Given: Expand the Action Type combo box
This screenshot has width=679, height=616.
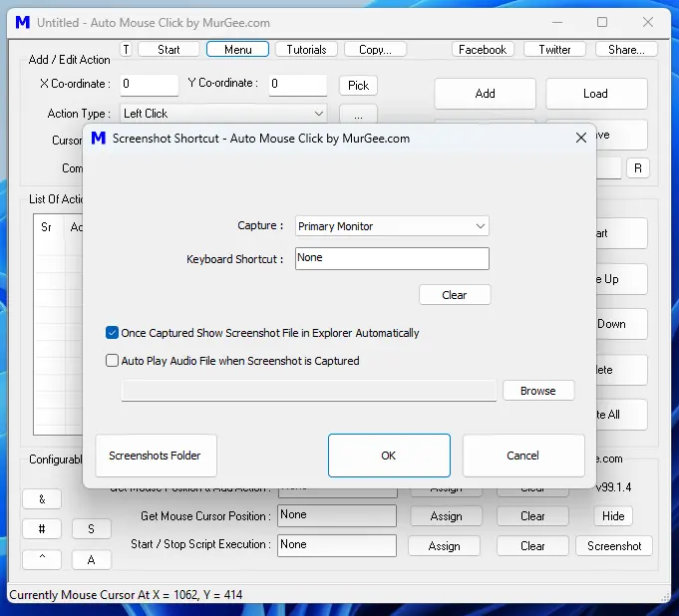Looking at the screenshot, I should 223,114.
